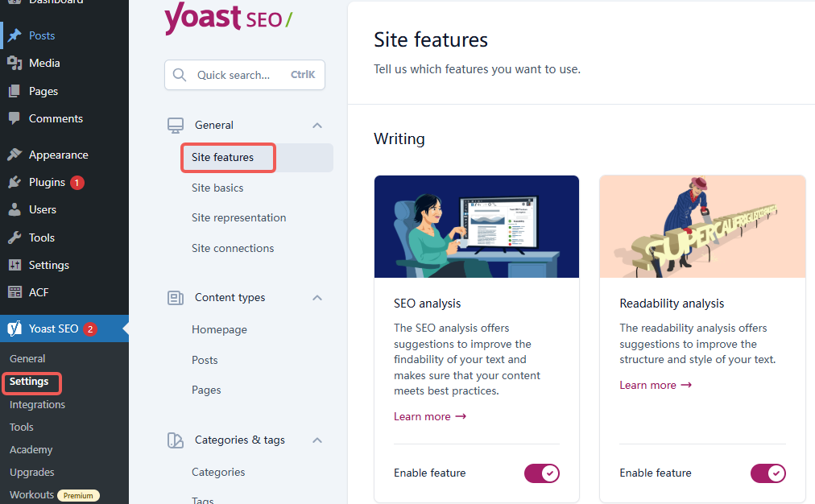Viewport: 815px width, 504px height.
Task: Open Workouts under Yoast SEO
Action: pyautogui.click(x=31, y=494)
